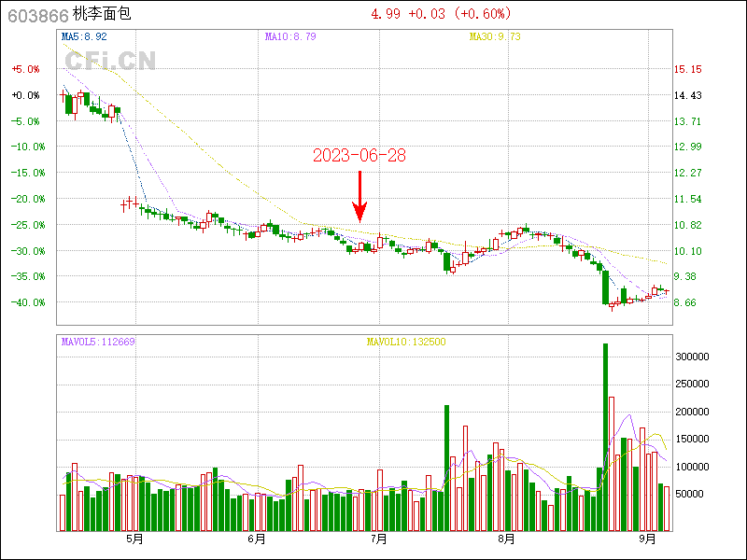Viewport: 747px width, 560px height.
Task: Click the 2023-06-28 date label
Action: [x=359, y=156]
